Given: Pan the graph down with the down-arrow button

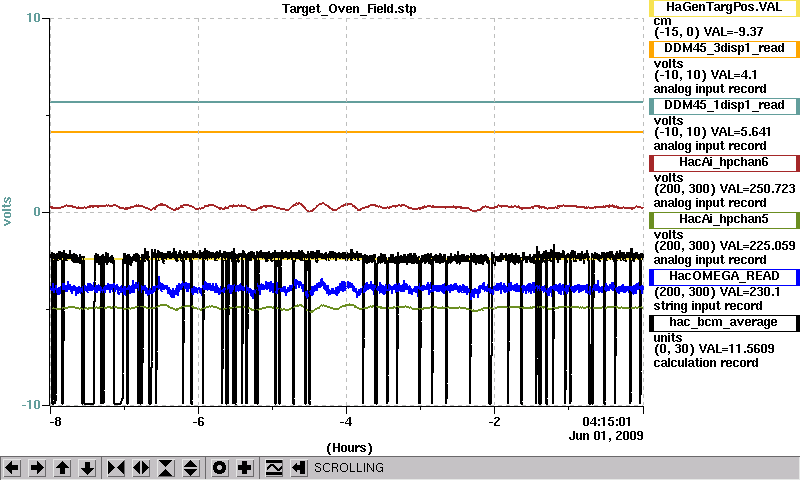Looking at the screenshot, I should [x=88, y=468].
